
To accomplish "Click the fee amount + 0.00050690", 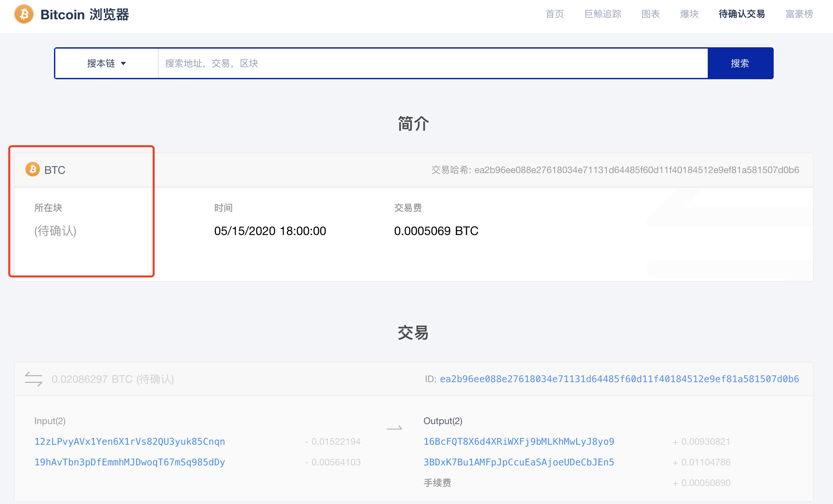I will (x=701, y=483).
